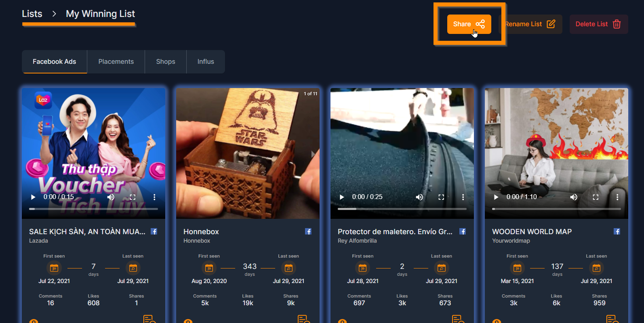Viewport: 644px width, 323px height.
Task: Switch to the Facebook Ads tab
Action: click(55, 62)
